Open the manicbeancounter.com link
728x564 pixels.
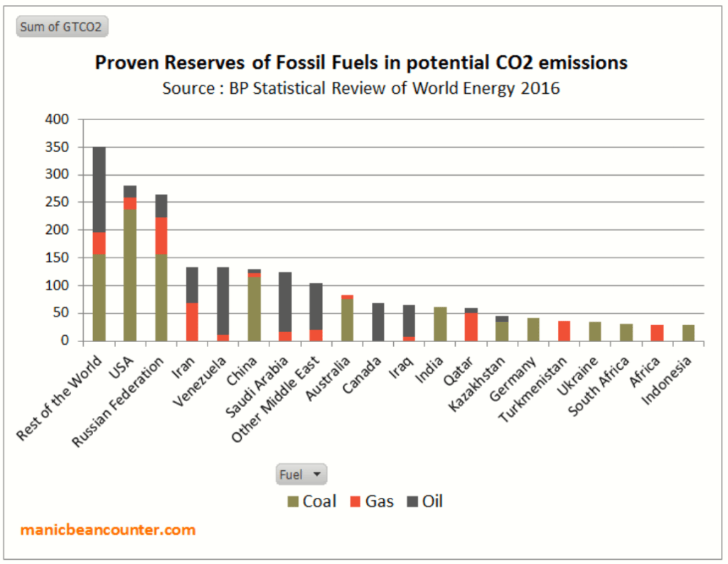click(x=107, y=530)
